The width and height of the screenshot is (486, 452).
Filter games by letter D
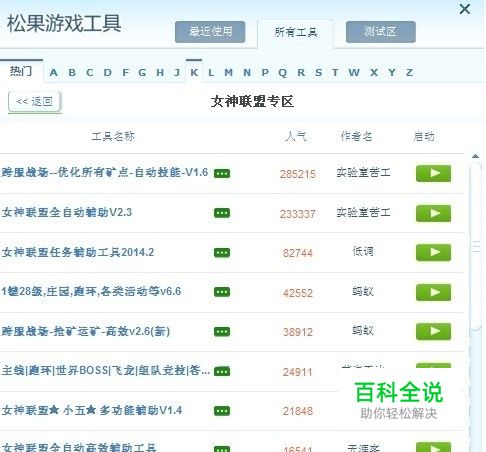tap(107, 73)
